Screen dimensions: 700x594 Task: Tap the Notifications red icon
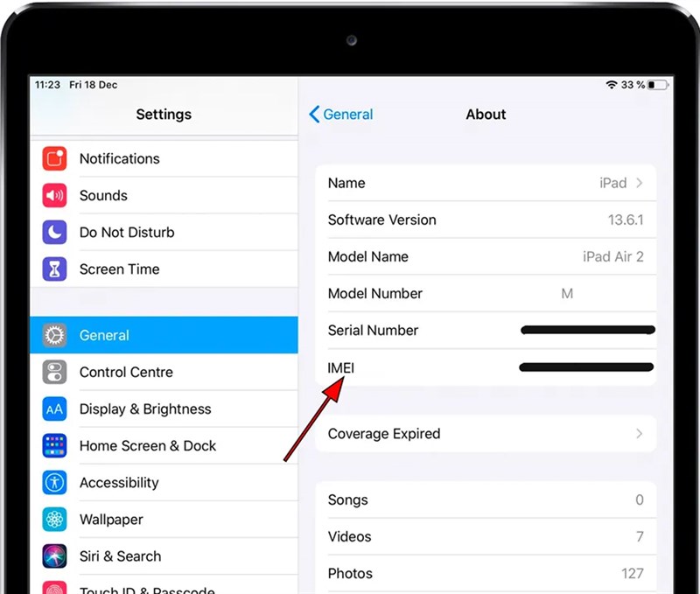click(x=54, y=158)
